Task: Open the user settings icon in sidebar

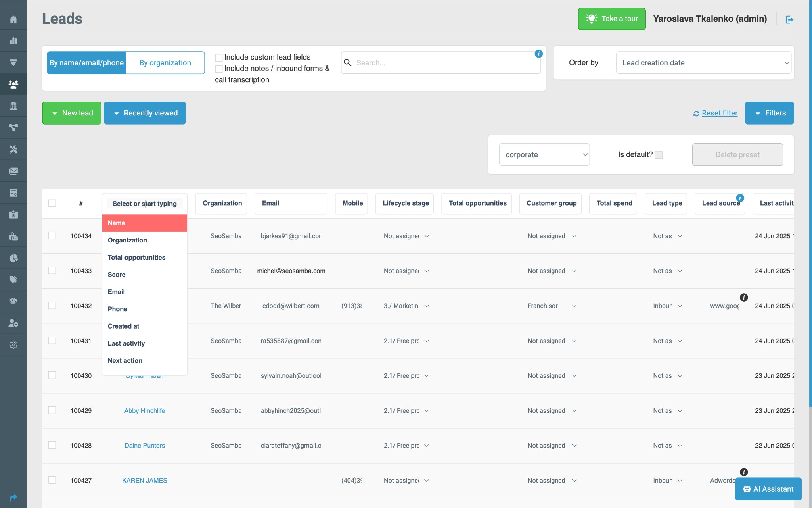Action: (13, 323)
